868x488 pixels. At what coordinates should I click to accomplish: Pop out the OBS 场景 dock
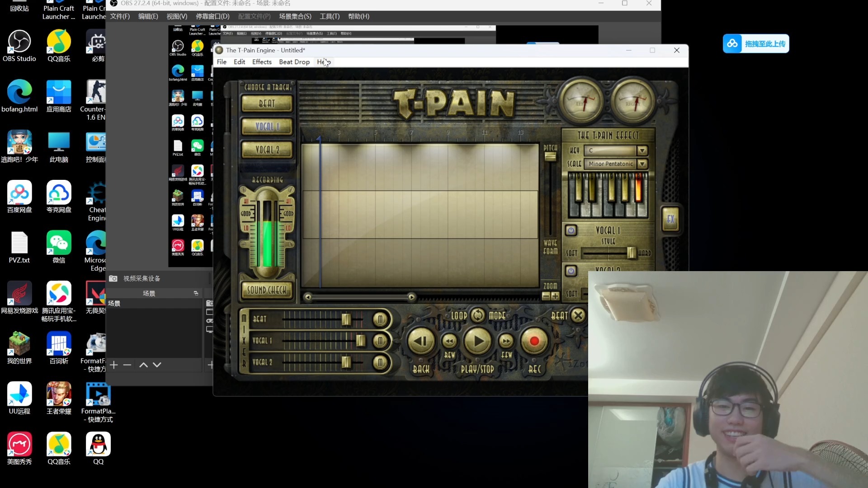196,293
